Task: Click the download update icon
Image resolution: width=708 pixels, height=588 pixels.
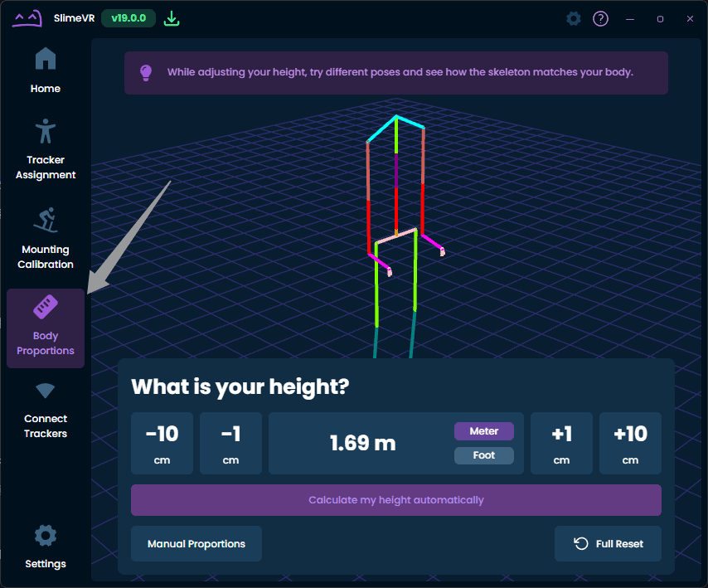Action: 172,18
